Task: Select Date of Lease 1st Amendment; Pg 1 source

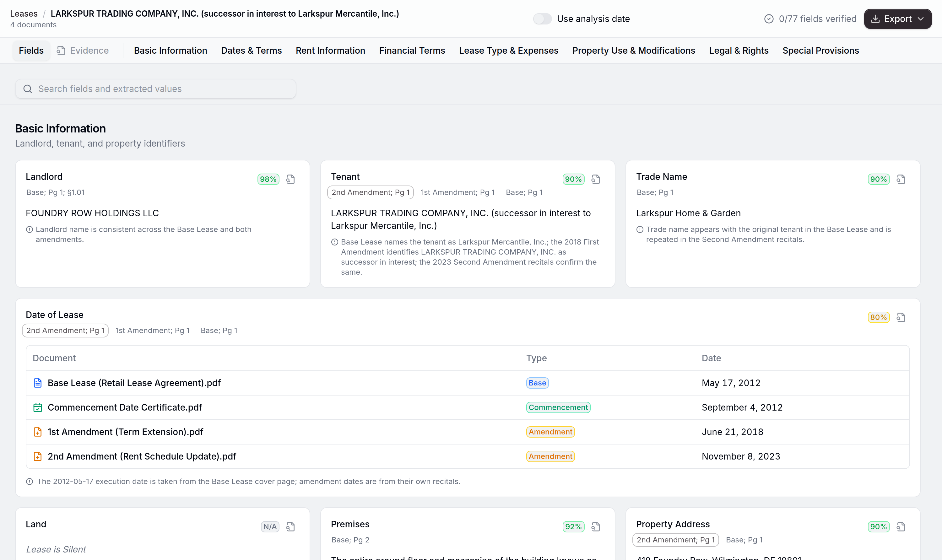Action: click(x=153, y=331)
